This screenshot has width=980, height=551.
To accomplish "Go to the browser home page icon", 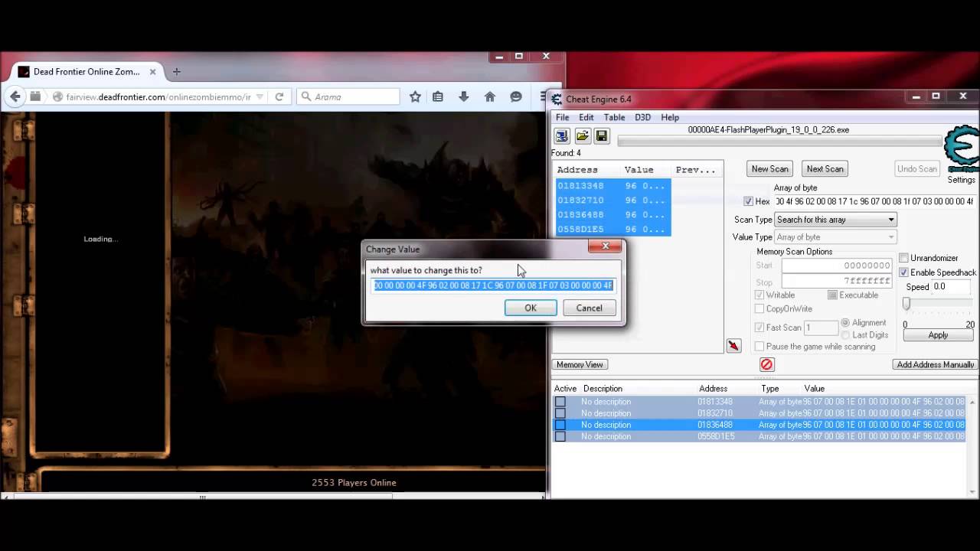I will [x=490, y=96].
